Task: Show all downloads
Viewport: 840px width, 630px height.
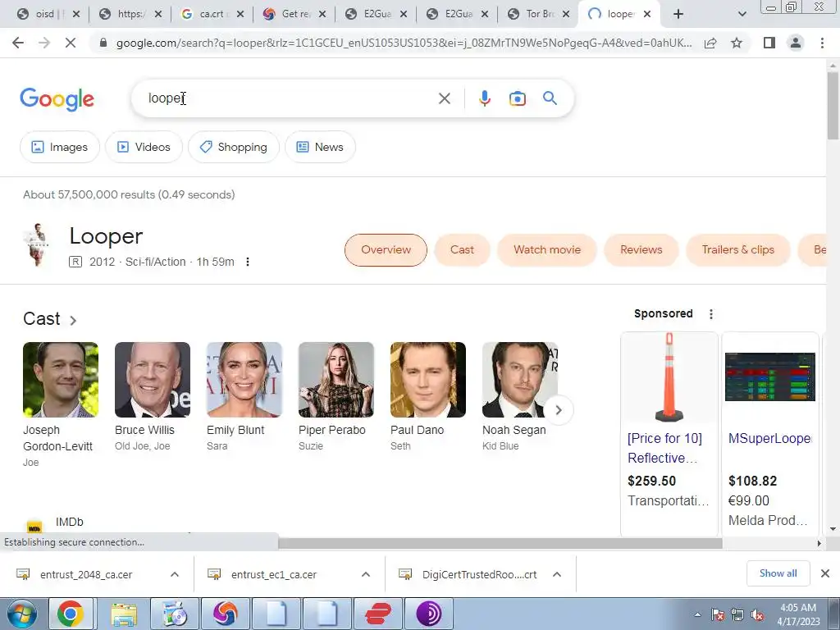Action: coord(778,573)
